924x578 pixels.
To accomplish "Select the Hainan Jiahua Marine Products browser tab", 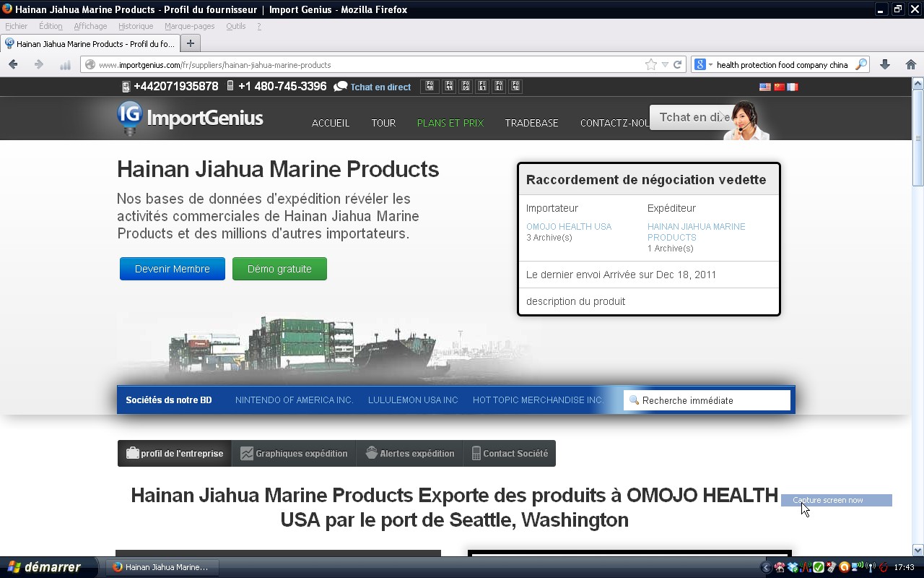I will [90, 43].
